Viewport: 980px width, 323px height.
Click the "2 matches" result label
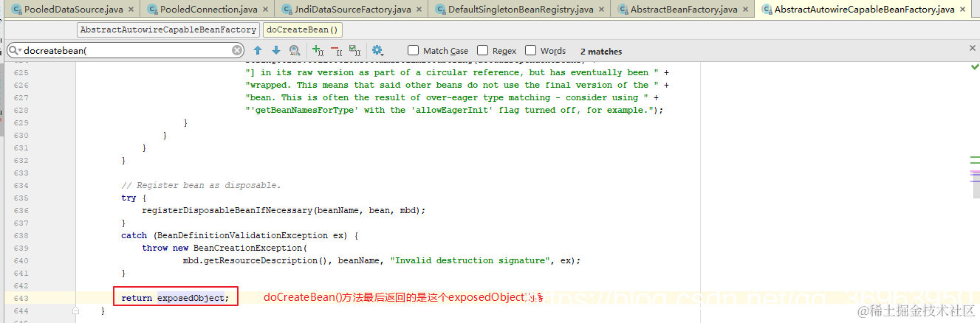pos(601,51)
